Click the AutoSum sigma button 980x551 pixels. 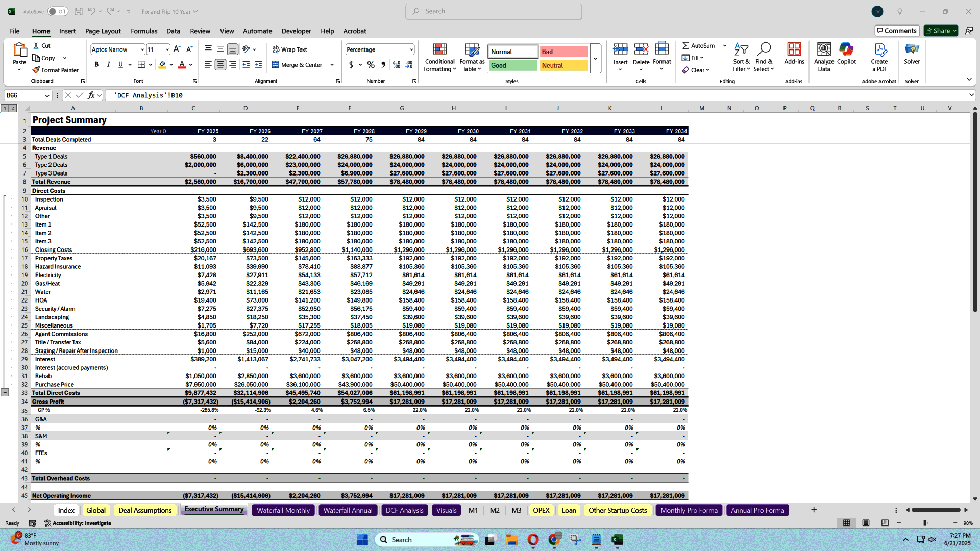(698, 46)
